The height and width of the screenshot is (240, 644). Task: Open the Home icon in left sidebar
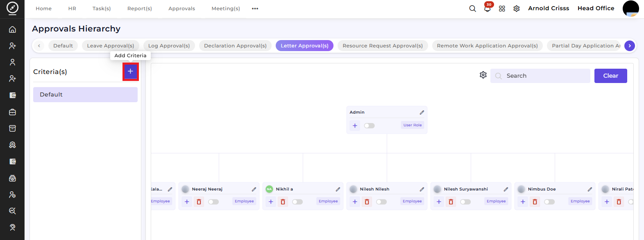coord(13,29)
